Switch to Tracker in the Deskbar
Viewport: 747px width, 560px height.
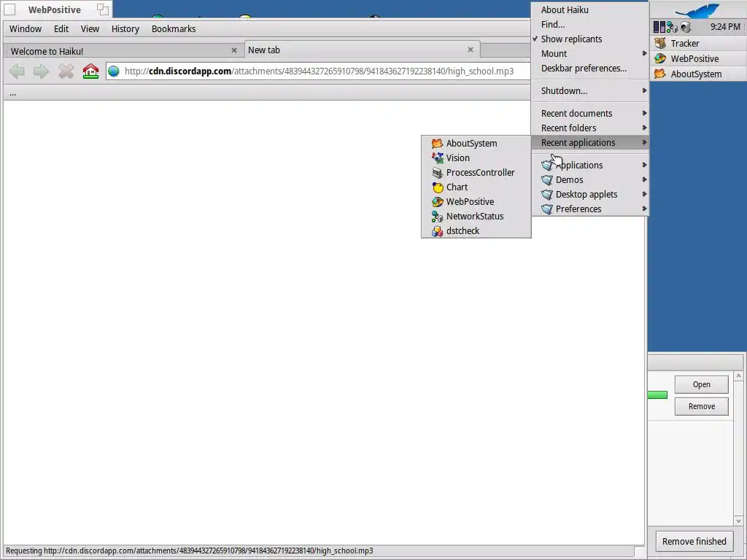click(698, 43)
